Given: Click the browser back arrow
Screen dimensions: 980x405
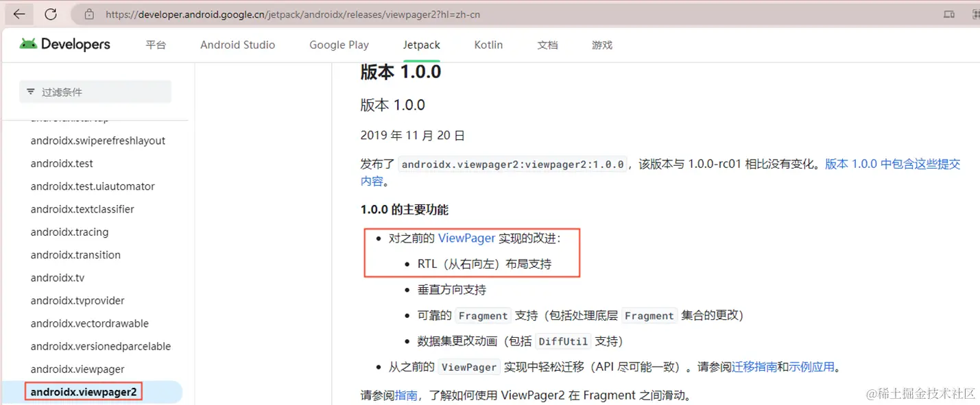Looking at the screenshot, I should 19,14.
